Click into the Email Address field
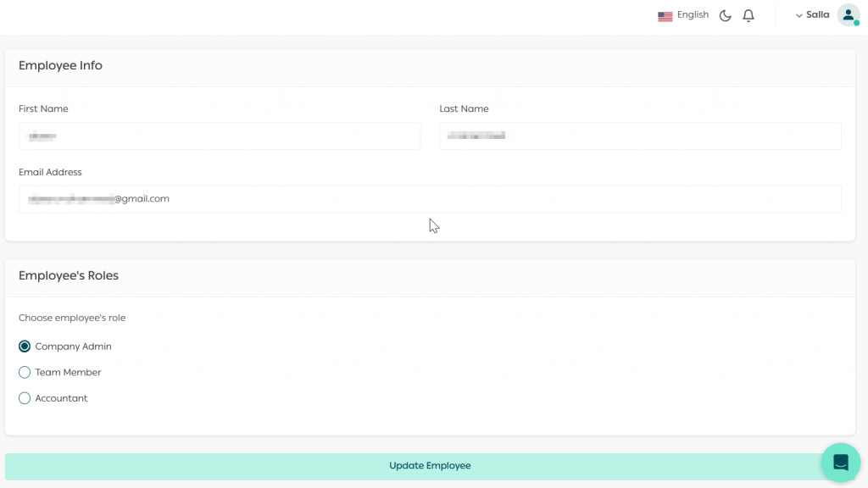 (x=430, y=199)
